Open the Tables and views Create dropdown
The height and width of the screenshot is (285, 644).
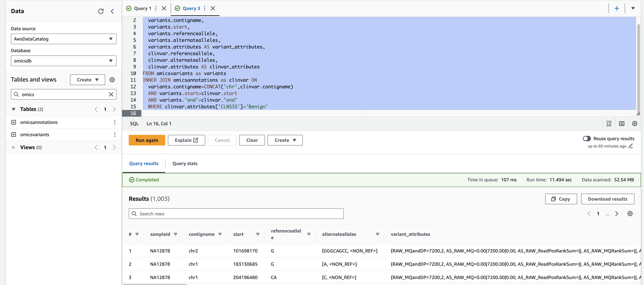click(x=87, y=80)
